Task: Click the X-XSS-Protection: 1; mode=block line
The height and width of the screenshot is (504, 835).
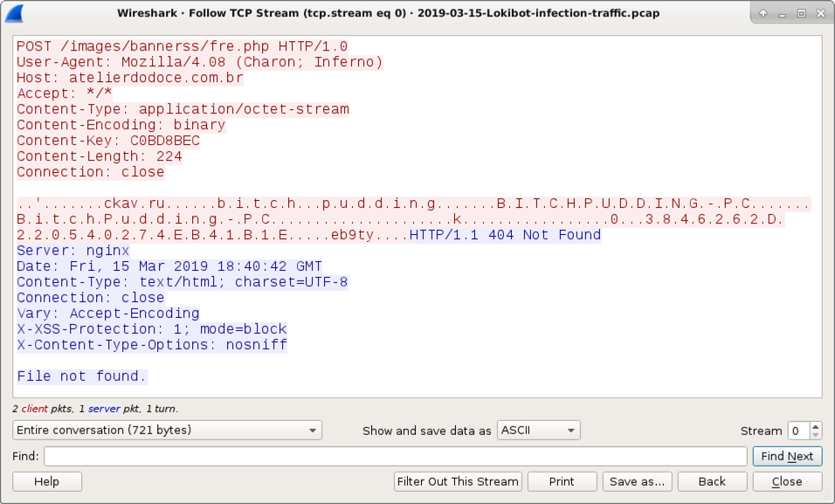Action: click(152, 329)
